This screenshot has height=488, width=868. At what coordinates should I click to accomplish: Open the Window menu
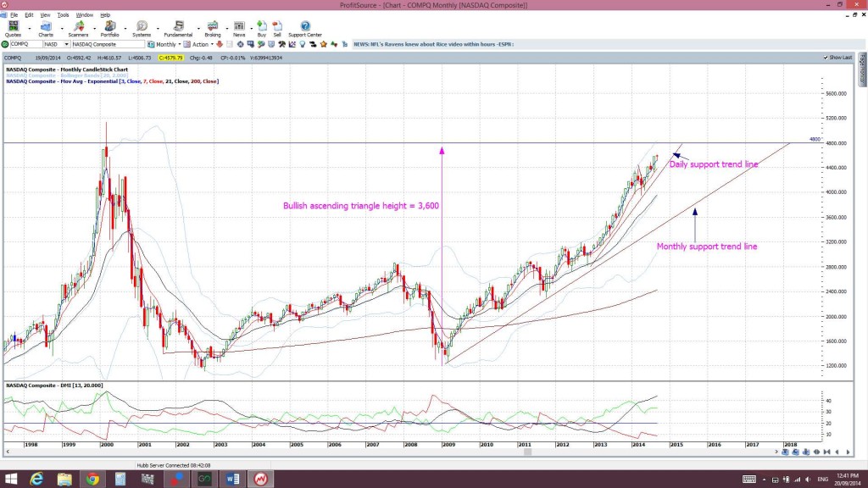tap(84, 15)
